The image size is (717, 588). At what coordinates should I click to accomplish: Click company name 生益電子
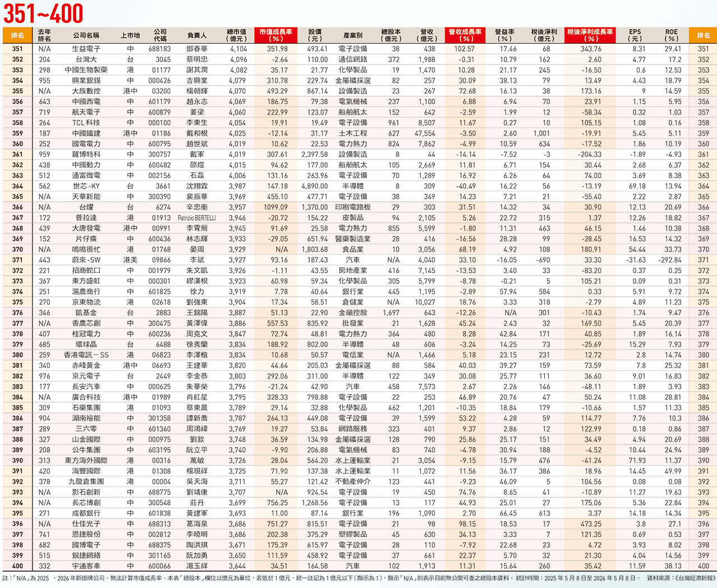(x=86, y=49)
